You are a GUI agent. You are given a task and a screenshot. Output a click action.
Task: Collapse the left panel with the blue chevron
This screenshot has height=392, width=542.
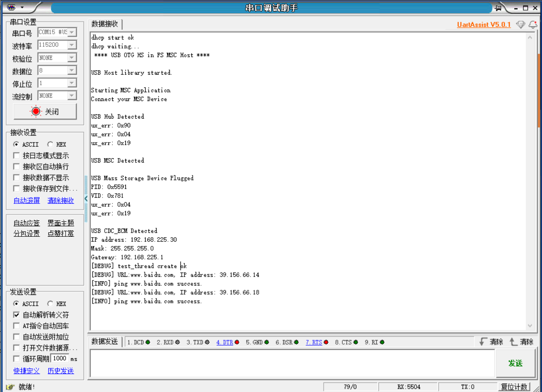[86, 199]
